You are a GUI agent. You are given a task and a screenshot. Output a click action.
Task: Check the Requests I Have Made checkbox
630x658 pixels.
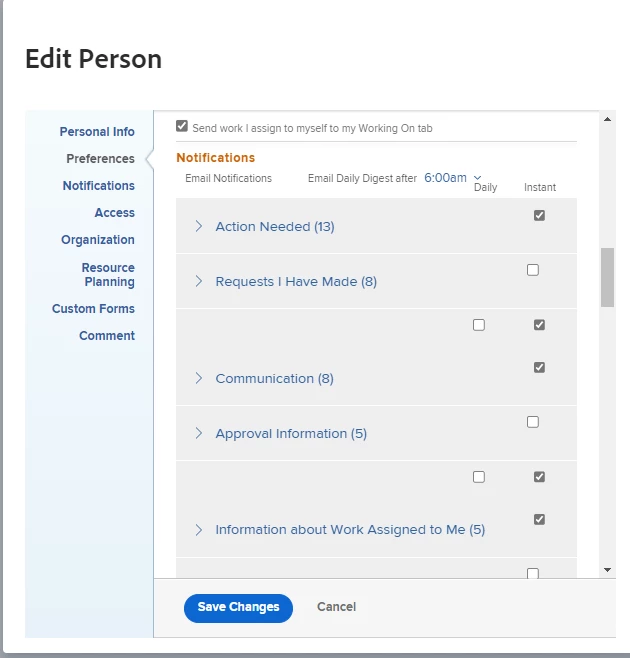click(533, 270)
